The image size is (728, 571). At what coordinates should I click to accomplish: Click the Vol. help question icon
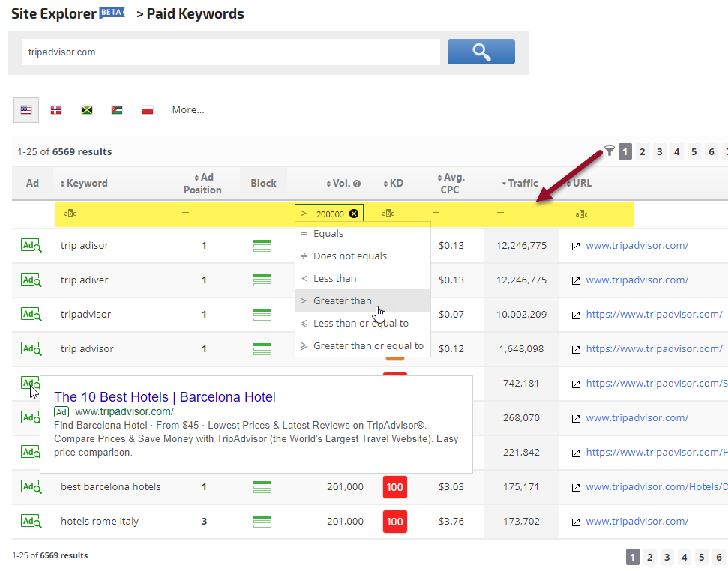357,184
